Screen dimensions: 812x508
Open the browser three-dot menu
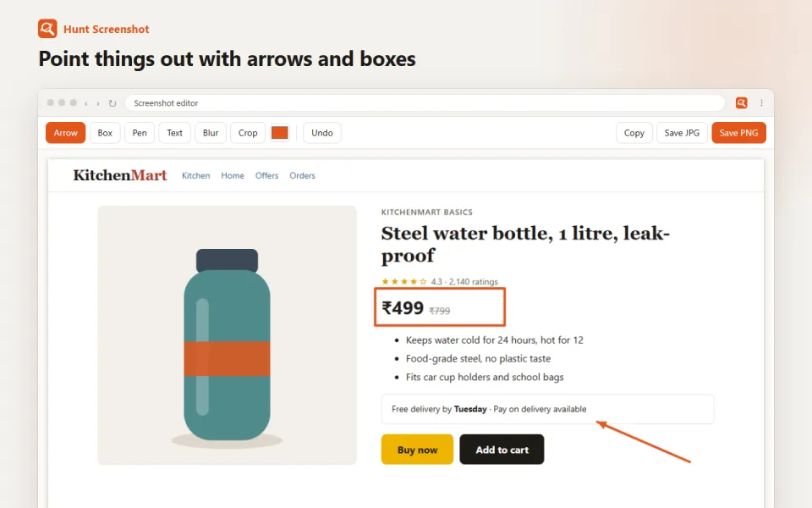click(x=761, y=103)
